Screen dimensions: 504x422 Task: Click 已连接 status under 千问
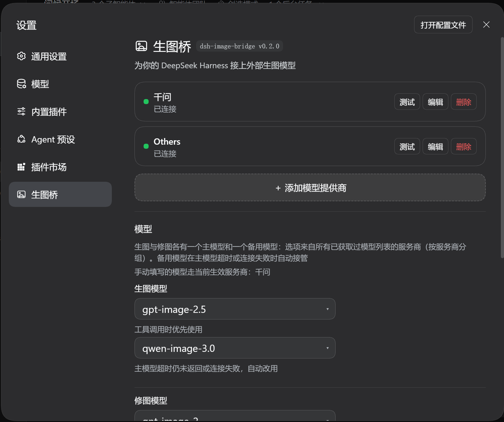165,109
